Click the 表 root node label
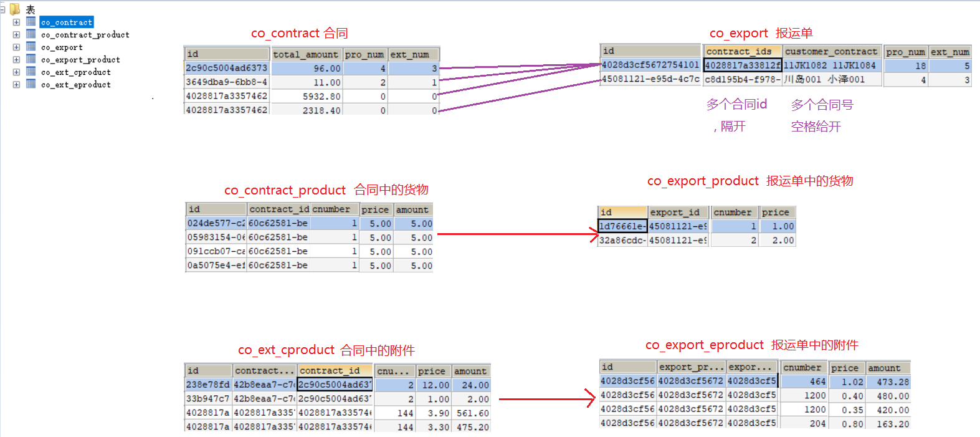This screenshot has height=437, width=980. point(31,9)
